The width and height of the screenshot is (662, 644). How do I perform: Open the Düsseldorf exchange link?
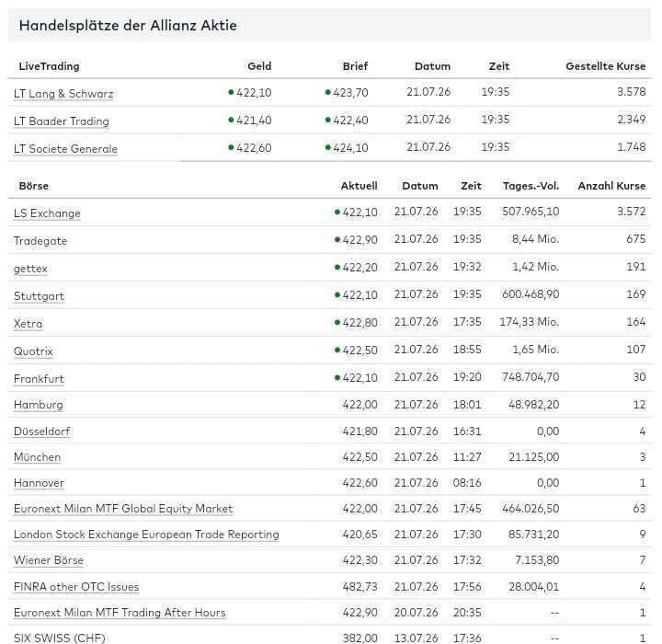pos(41,431)
